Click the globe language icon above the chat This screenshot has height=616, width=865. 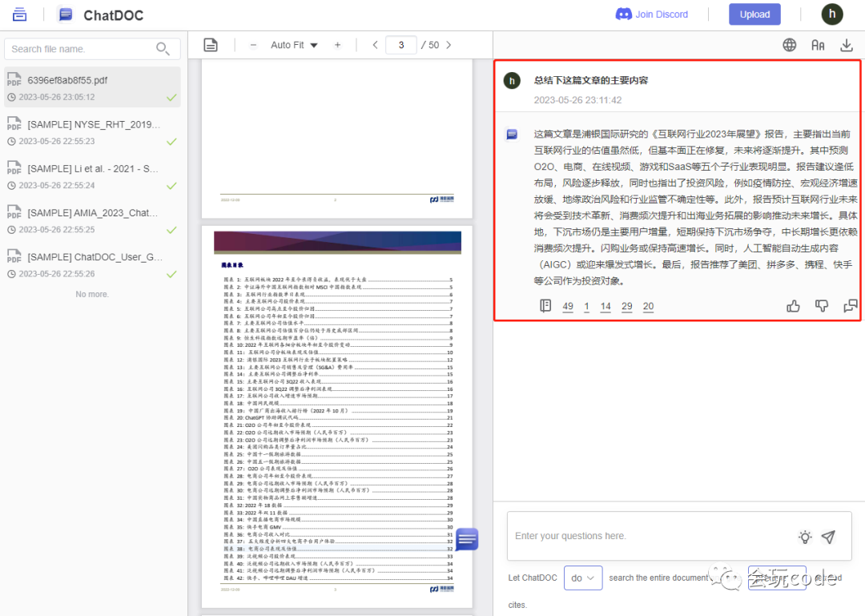pos(790,46)
